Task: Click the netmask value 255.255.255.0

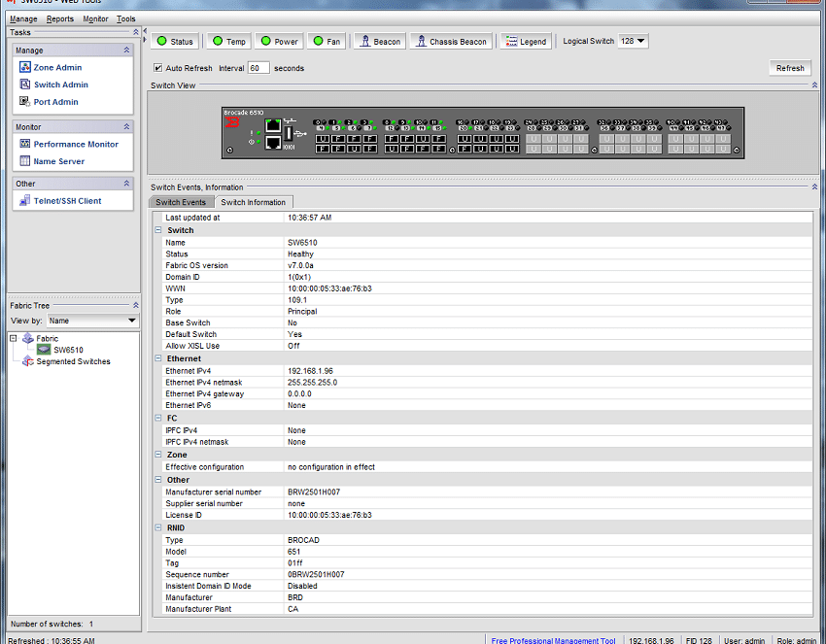Action: point(312,383)
